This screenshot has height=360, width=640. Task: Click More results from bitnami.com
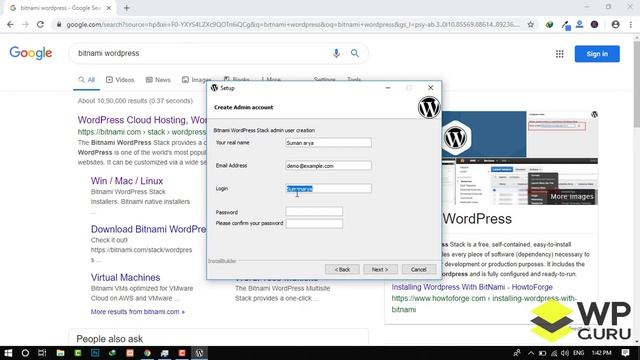pyautogui.click(x=138, y=311)
